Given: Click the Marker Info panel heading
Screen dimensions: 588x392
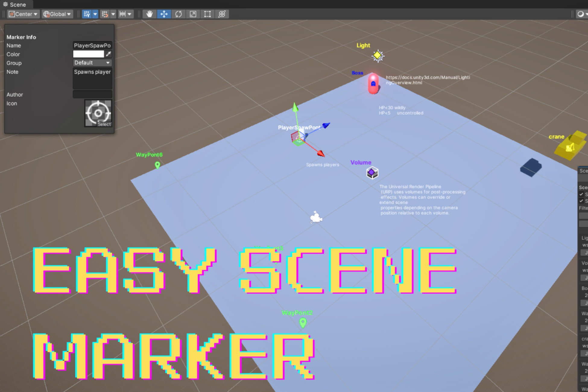Looking at the screenshot, I should 21,37.
